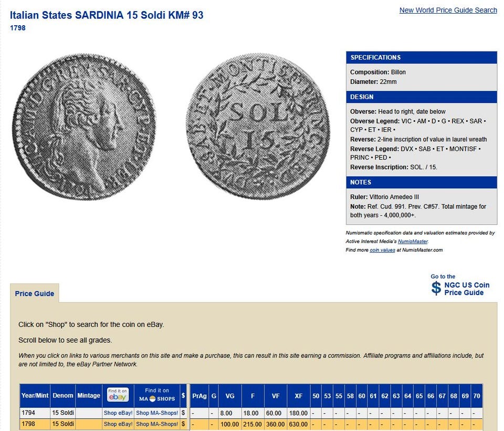Open the New World Price Guide Search link
504x431 pixels.
[x=448, y=10]
